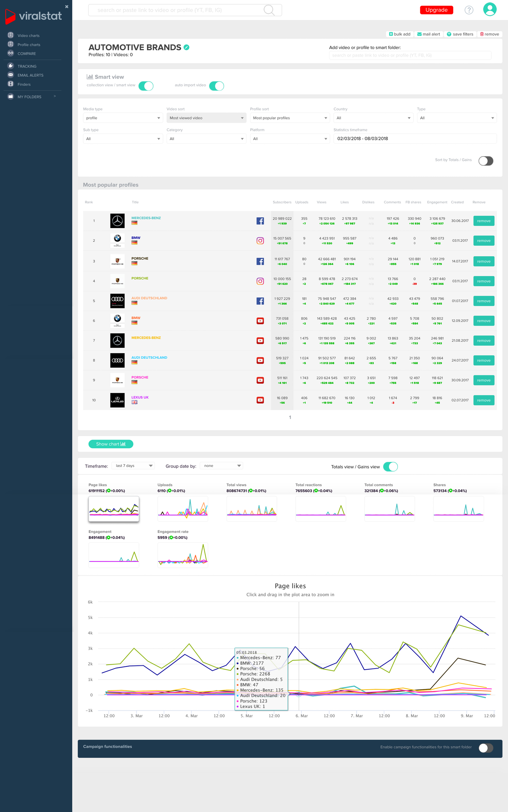This screenshot has height=812, width=508.
Task: Close the sidebar with the X icon
Action: click(67, 7)
